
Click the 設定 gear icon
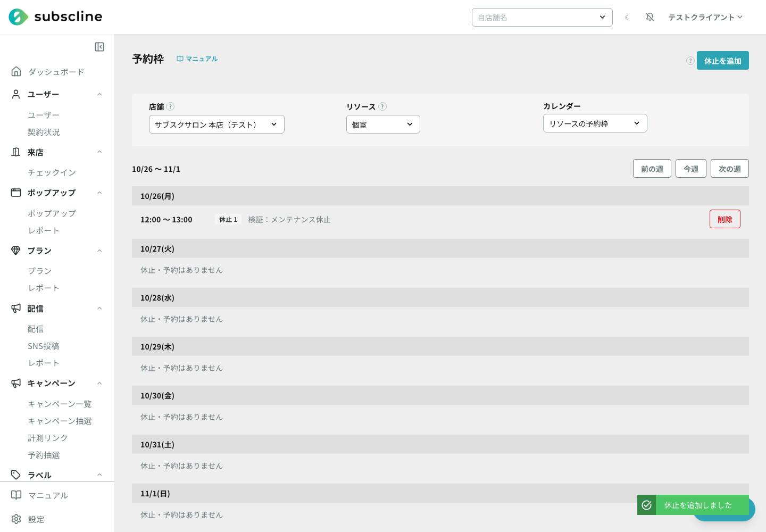(x=16, y=519)
